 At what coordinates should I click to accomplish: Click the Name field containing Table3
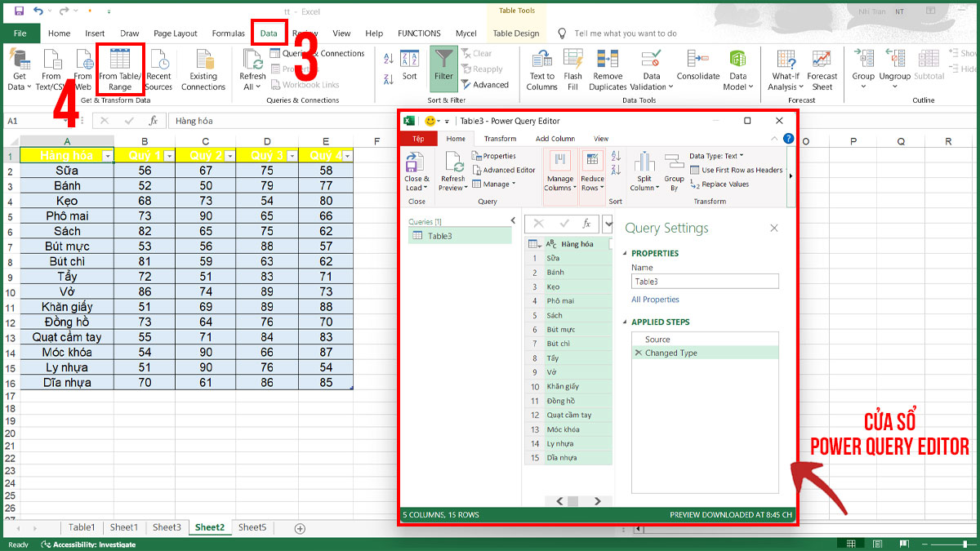pos(704,282)
